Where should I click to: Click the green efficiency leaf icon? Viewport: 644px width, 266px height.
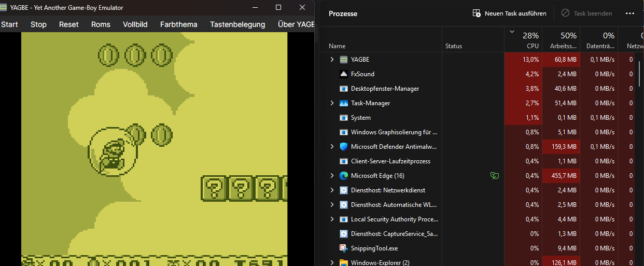click(495, 176)
